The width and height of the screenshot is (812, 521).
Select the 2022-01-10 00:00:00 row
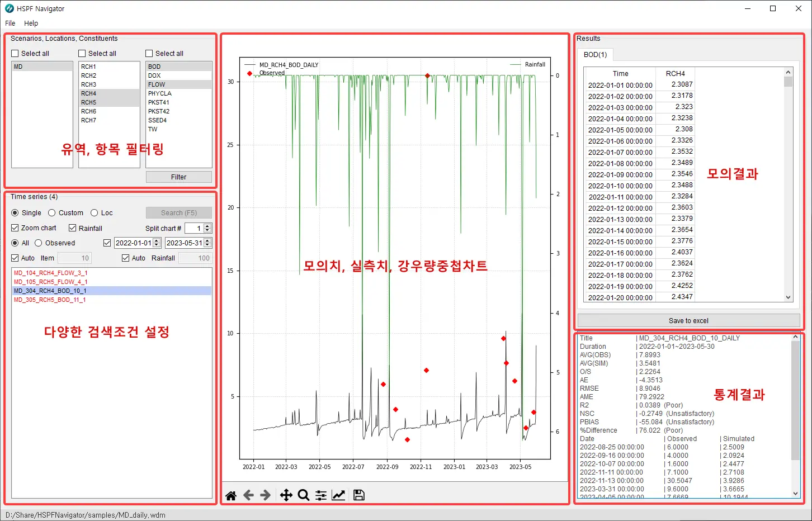(x=640, y=186)
